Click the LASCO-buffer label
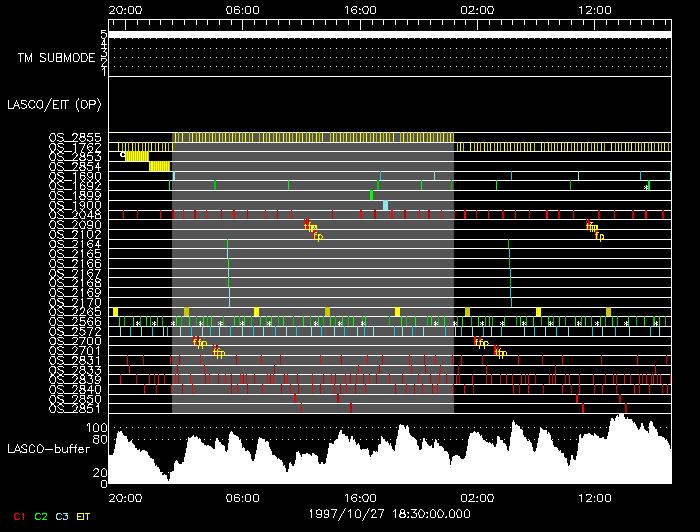700x532 pixels. pyautogui.click(x=48, y=449)
